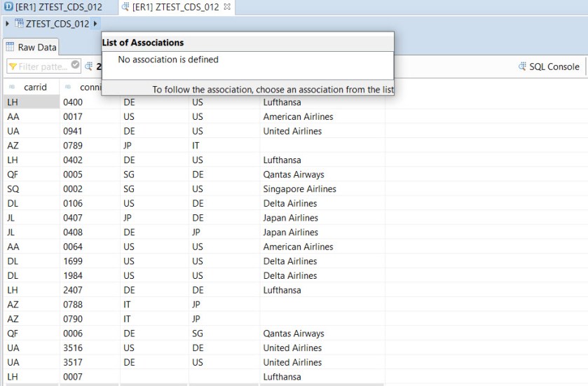This screenshot has width=588, height=386.
Task: Click the data view icon of the active tab
Action: (x=125, y=7)
